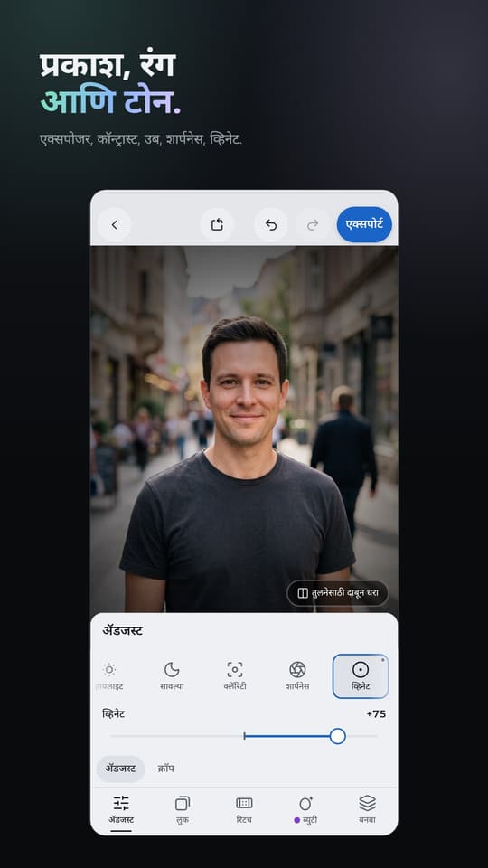Choose the क्लॅरिटी focus-frame adjustment
Viewport: 488px width, 868px height.
[235, 676]
